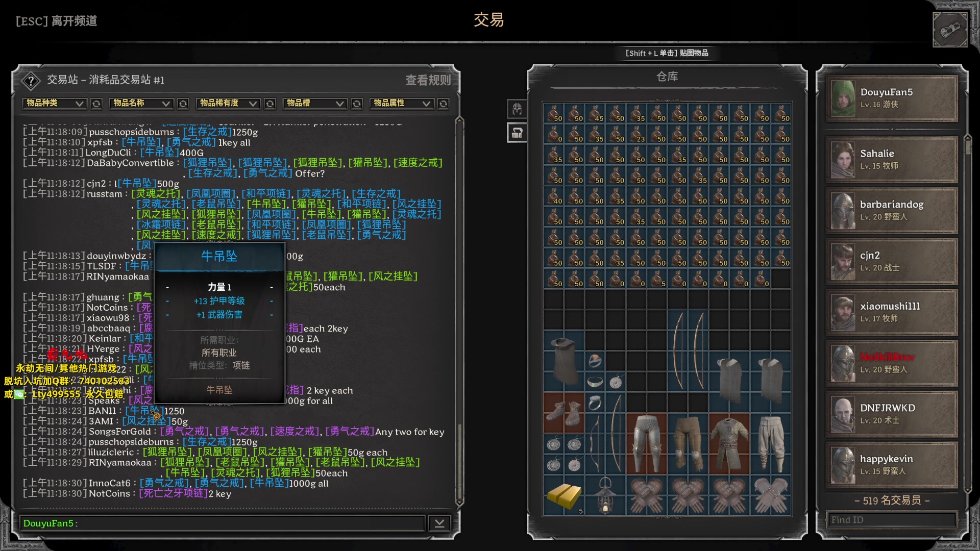Select the silver bracelet item
980x551 pixels.
pyautogui.click(x=595, y=382)
